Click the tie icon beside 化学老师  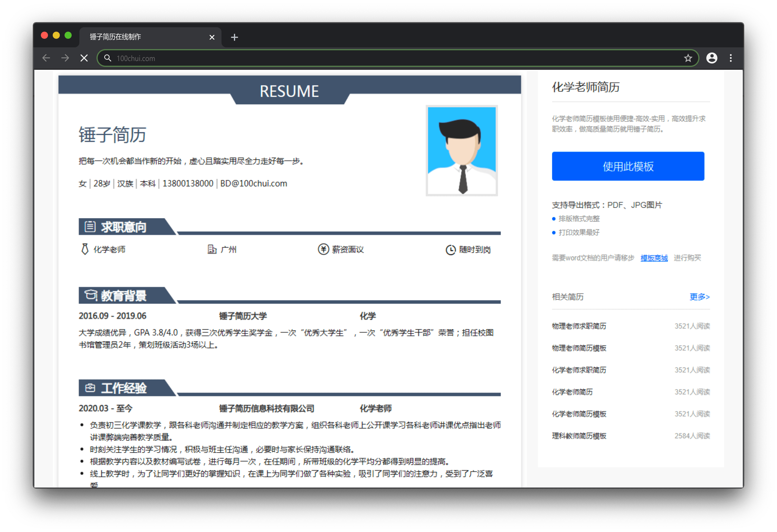click(85, 249)
